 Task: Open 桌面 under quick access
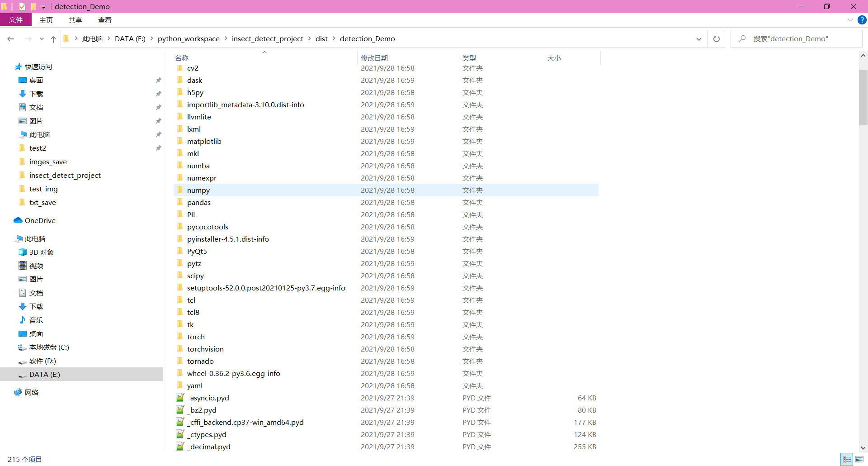click(36, 81)
